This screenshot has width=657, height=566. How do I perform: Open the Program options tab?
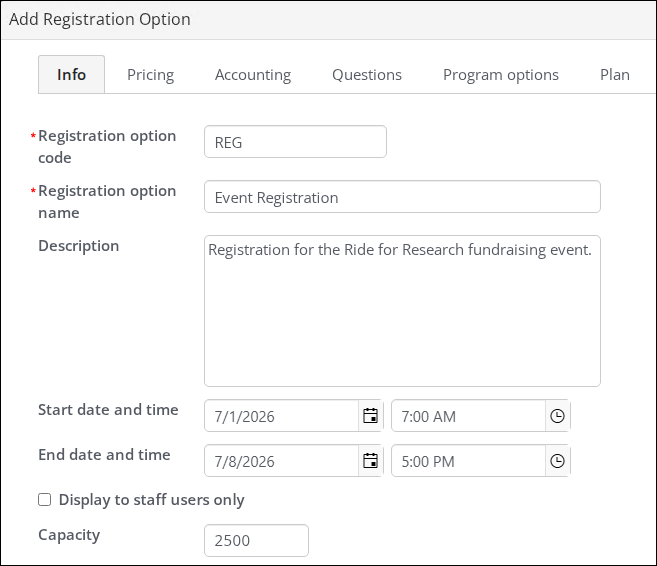pos(501,75)
